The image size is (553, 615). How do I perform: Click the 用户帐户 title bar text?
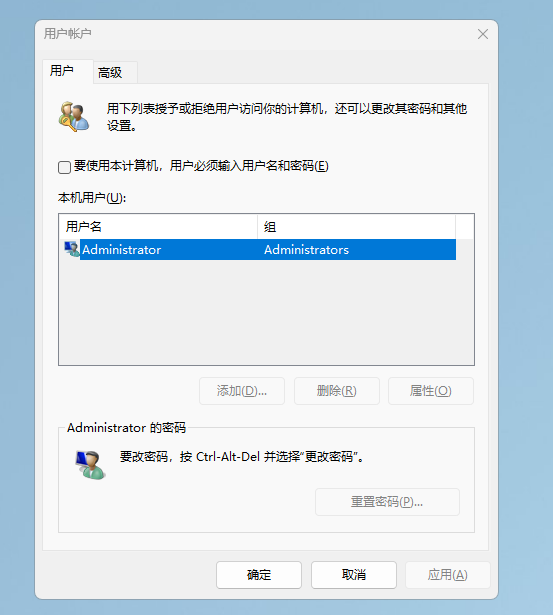(x=67, y=33)
